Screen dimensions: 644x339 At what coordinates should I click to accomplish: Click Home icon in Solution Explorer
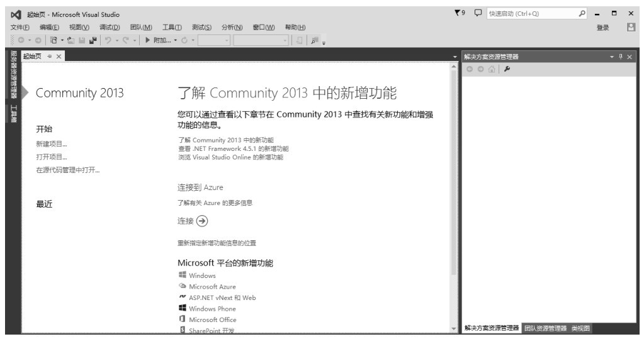(492, 69)
